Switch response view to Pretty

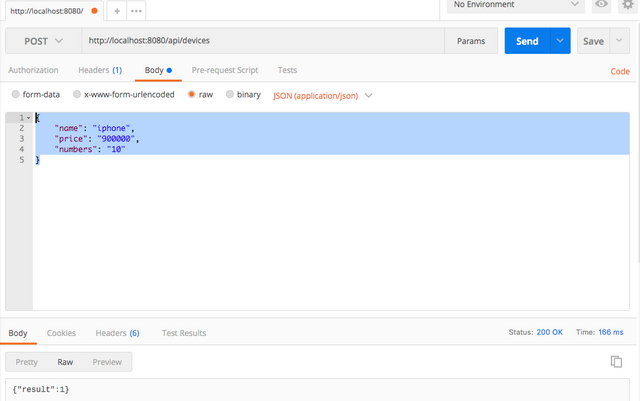point(27,362)
